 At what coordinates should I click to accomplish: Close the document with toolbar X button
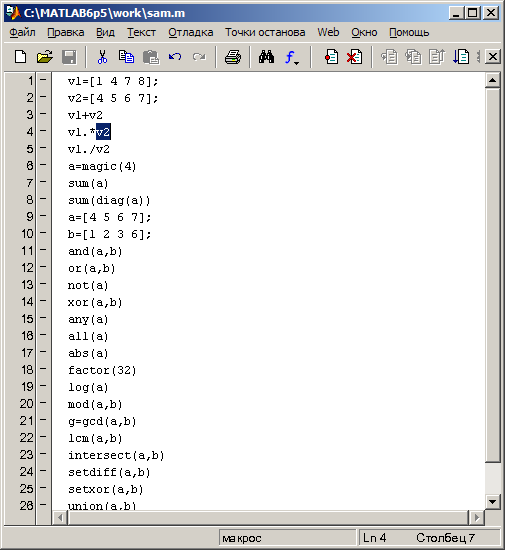click(x=493, y=56)
